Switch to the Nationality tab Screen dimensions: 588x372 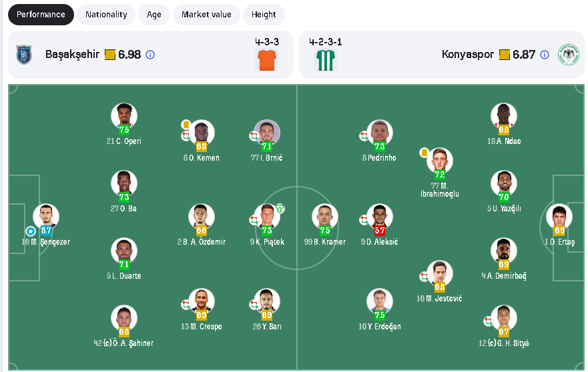106,15
